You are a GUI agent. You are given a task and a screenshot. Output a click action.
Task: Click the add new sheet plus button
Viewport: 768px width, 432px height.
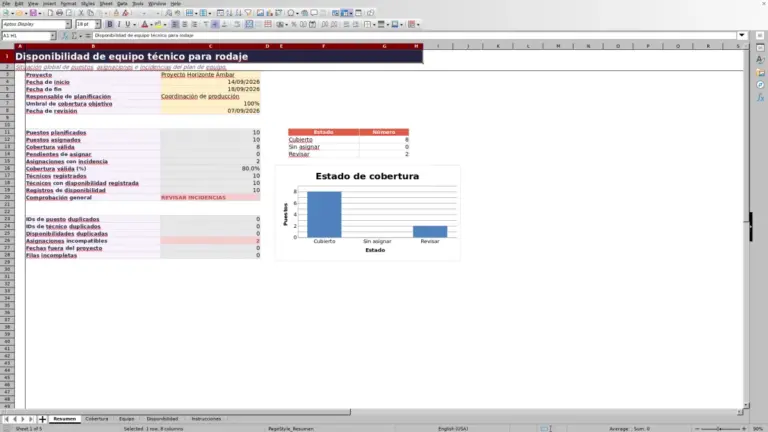(x=42, y=419)
